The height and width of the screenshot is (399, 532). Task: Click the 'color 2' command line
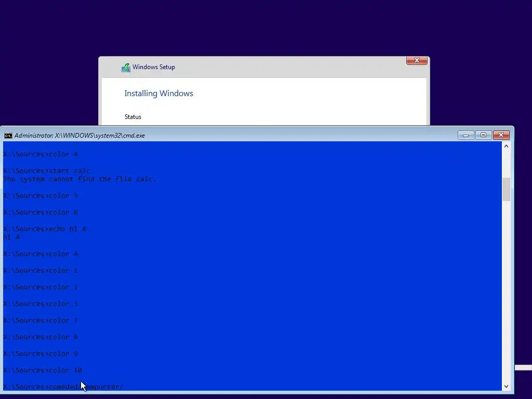41,287
